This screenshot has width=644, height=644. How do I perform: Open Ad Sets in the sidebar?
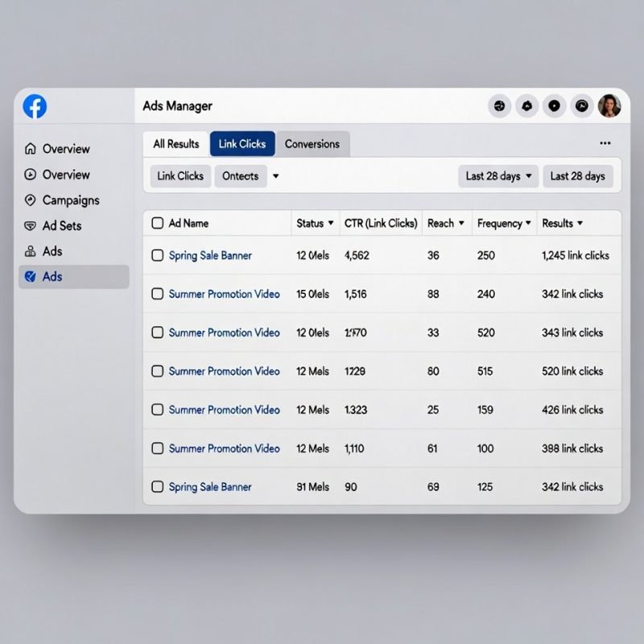[53, 226]
